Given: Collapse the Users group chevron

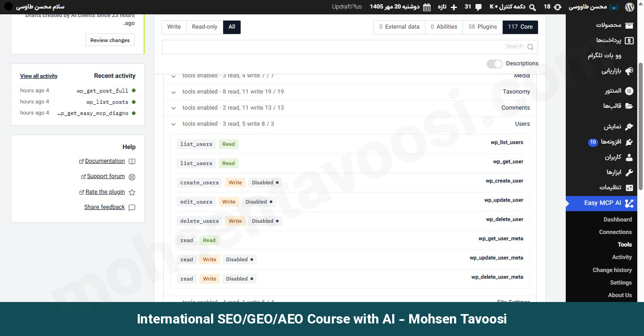Looking at the screenshot, I should 174,124.
